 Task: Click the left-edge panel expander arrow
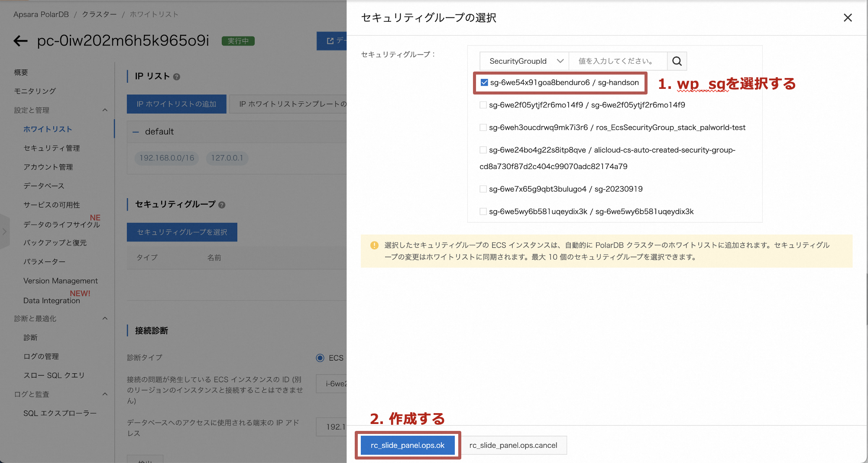coord(5,231)
